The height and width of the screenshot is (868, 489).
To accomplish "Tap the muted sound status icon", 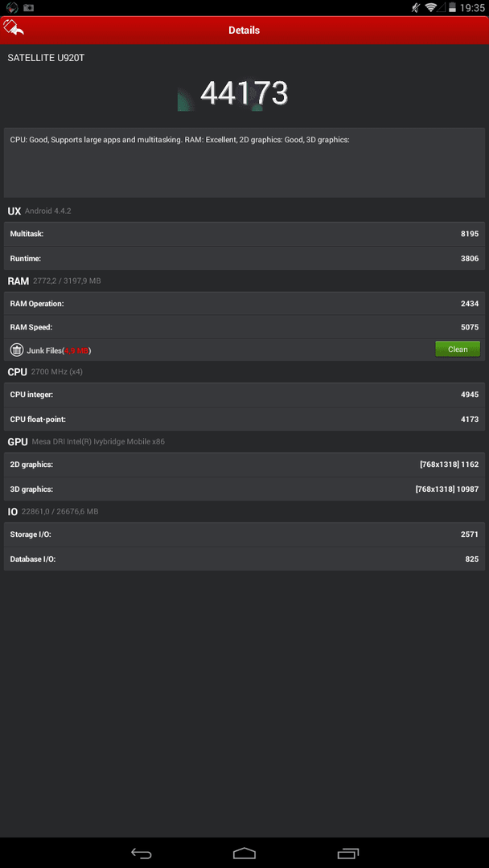I will [x=416, y=8].
